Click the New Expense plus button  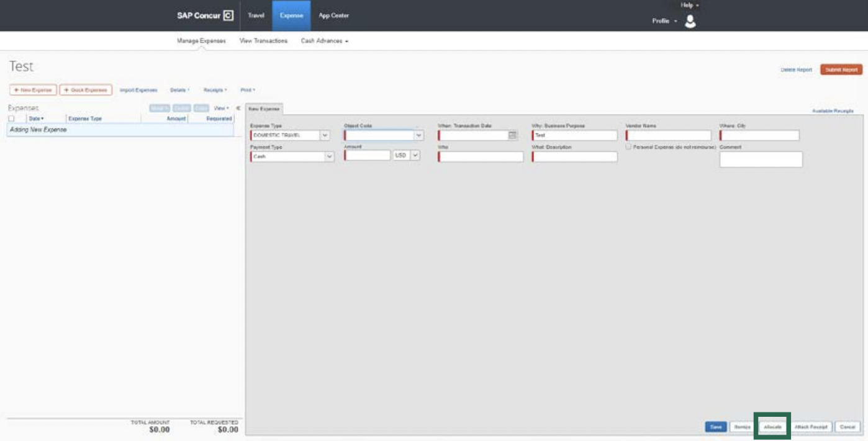pyautogui.click(x=33, y=90)
